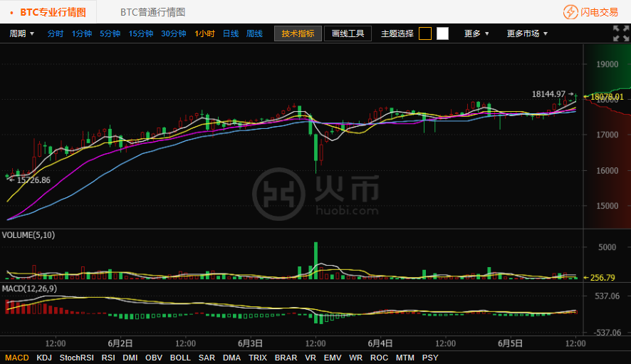Switch to BTC普通行情图 tab

(152, 12)
